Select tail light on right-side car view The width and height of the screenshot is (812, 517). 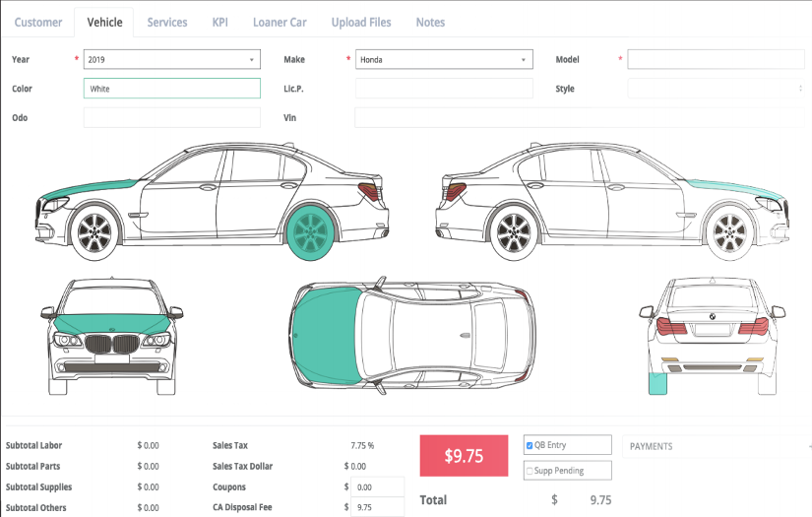click(455, 191)
